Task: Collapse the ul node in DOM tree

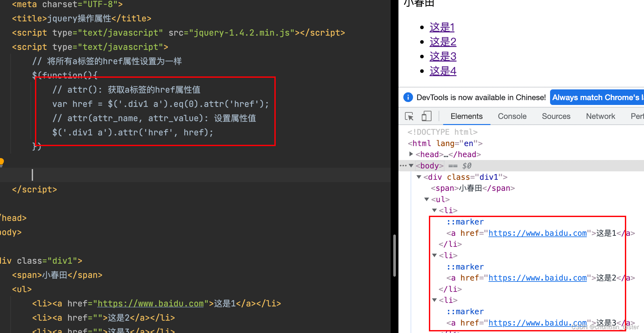Action: point(427,199)
